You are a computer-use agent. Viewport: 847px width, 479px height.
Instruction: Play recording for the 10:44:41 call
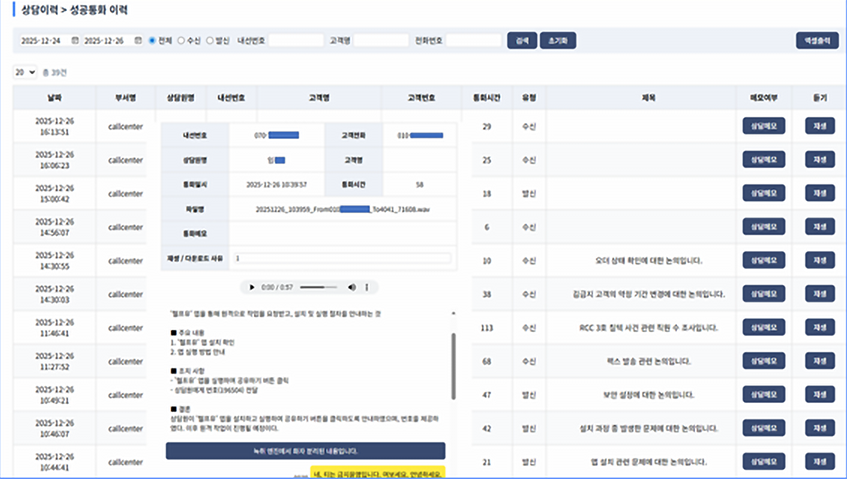820,462
